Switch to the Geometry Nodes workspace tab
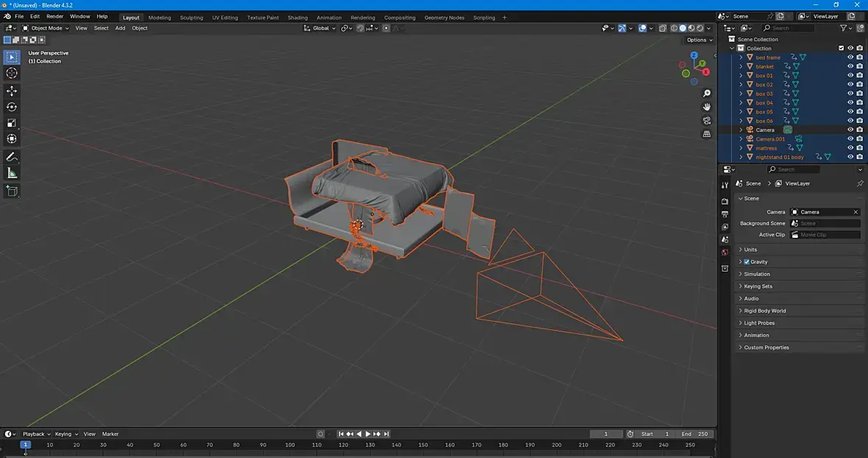The image size is (868, 458). pos(444,18)
